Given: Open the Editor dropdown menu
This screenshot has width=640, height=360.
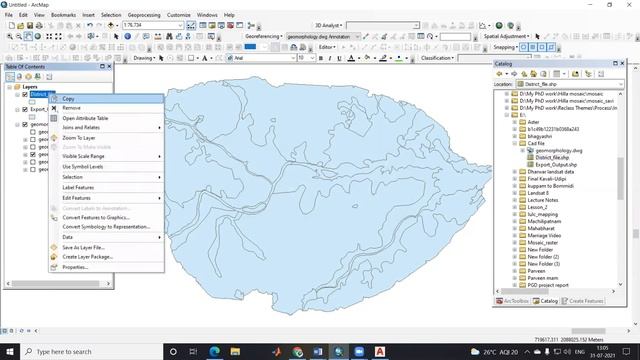Looking at the screenshot, I should coord(327,47).
